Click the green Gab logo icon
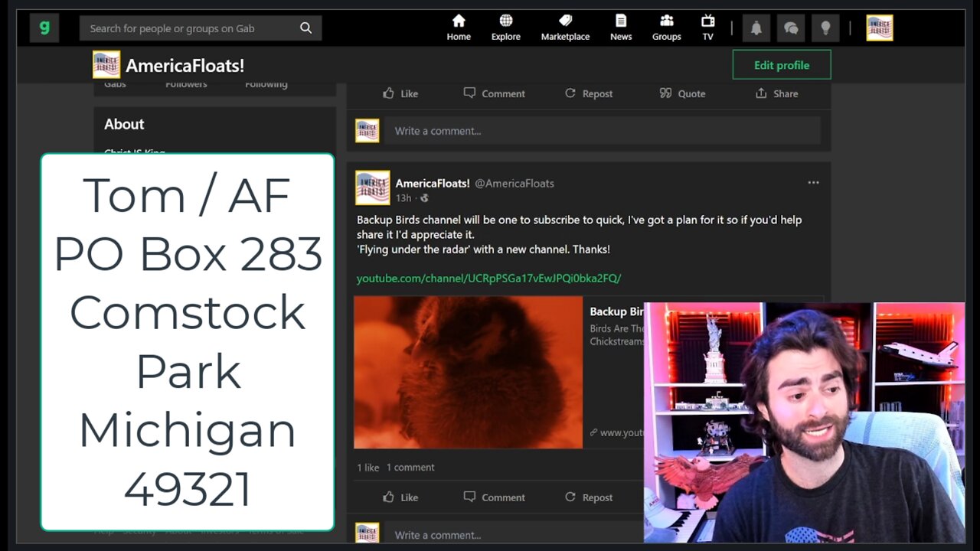 point(44,28)
